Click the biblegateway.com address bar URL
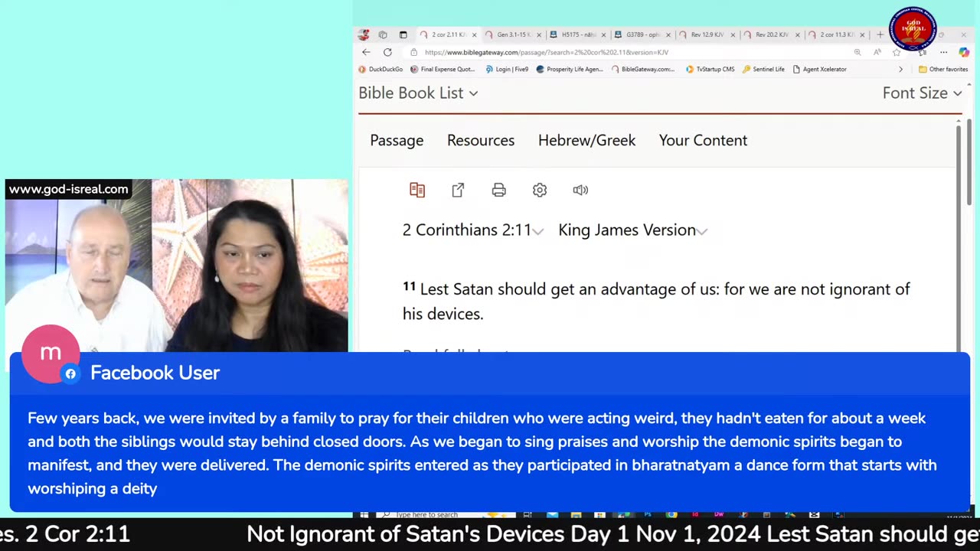Screen dimensions: 980x551 point(547,52)
